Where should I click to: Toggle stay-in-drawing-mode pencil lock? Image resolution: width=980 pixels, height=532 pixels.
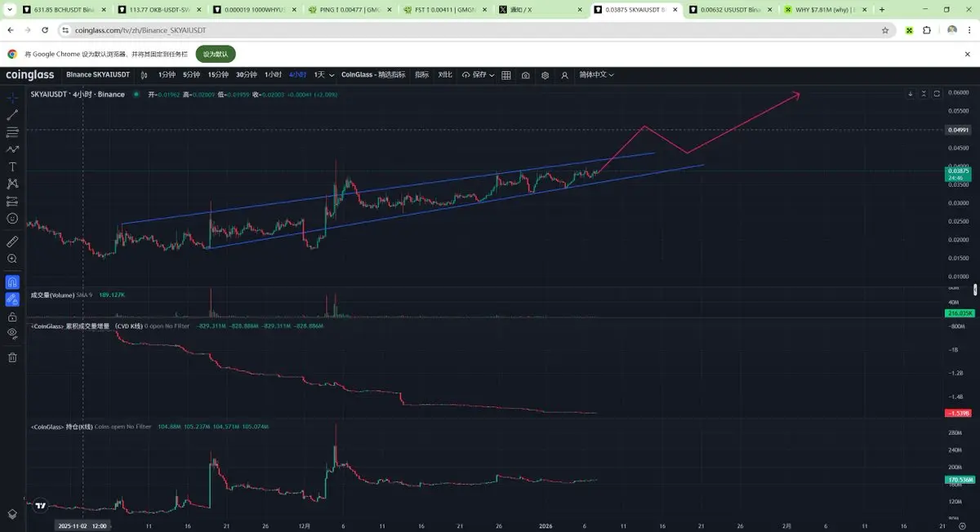pyautogui.click(x=12, y=299)
